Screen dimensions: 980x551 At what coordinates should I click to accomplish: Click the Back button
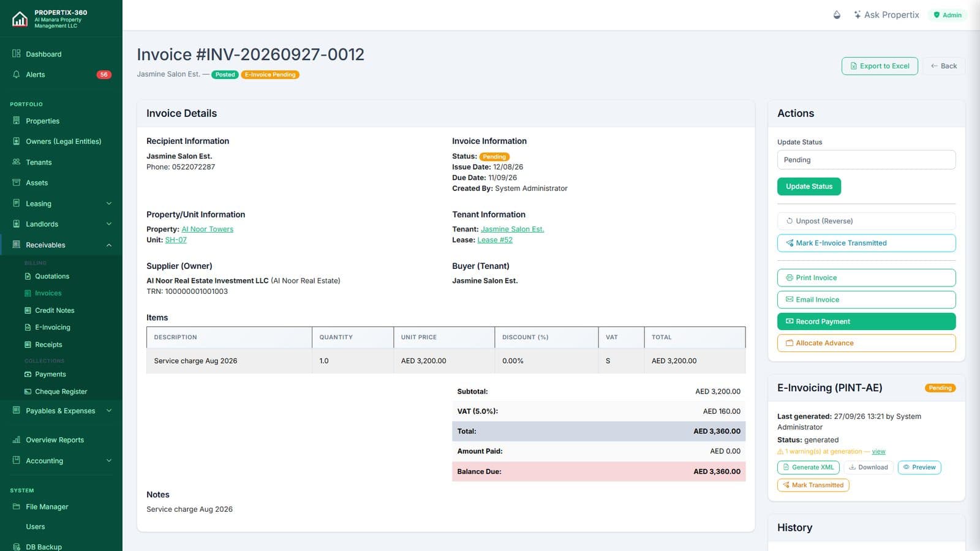tap(944, 66)
